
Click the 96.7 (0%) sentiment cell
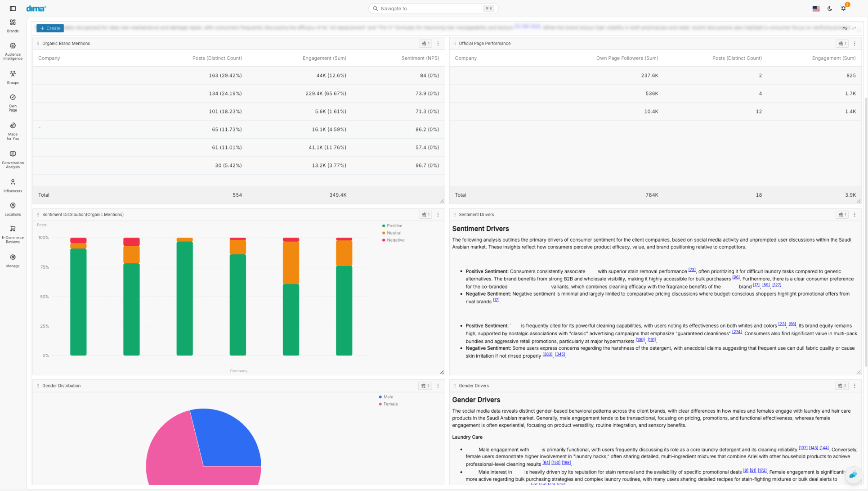point(427,166)
